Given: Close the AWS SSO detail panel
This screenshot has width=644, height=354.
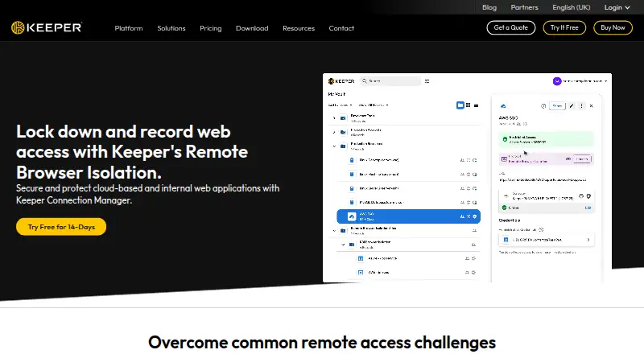Looking at the screenshot, I should pyautogui.click(x=592, y=106).
